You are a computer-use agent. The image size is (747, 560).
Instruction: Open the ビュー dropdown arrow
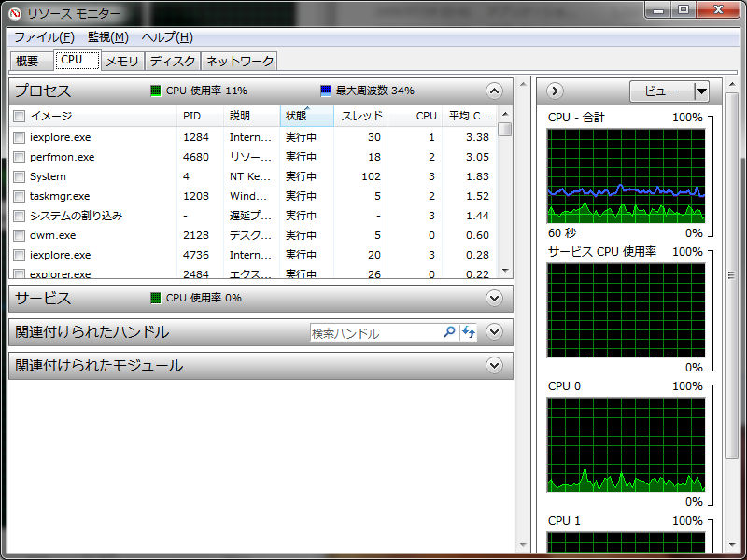(x=701, y=91)
